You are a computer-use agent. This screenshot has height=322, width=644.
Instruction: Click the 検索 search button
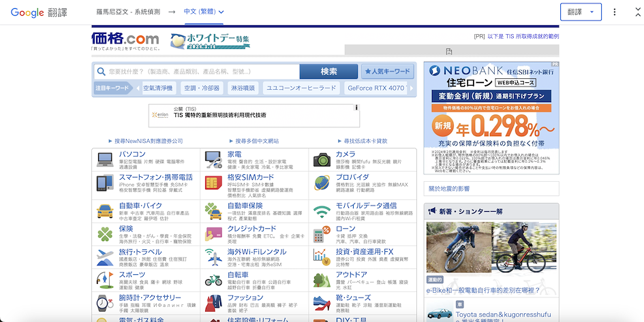pos(328,71)
